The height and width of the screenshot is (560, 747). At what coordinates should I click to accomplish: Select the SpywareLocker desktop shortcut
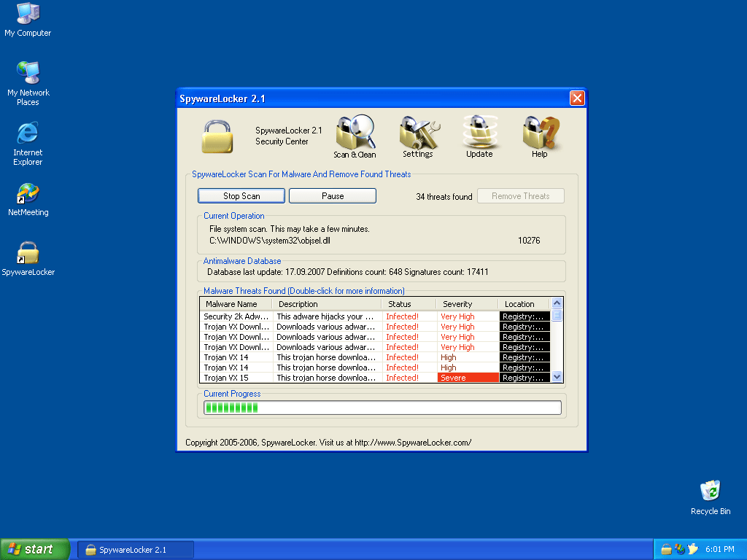point(28,254)
